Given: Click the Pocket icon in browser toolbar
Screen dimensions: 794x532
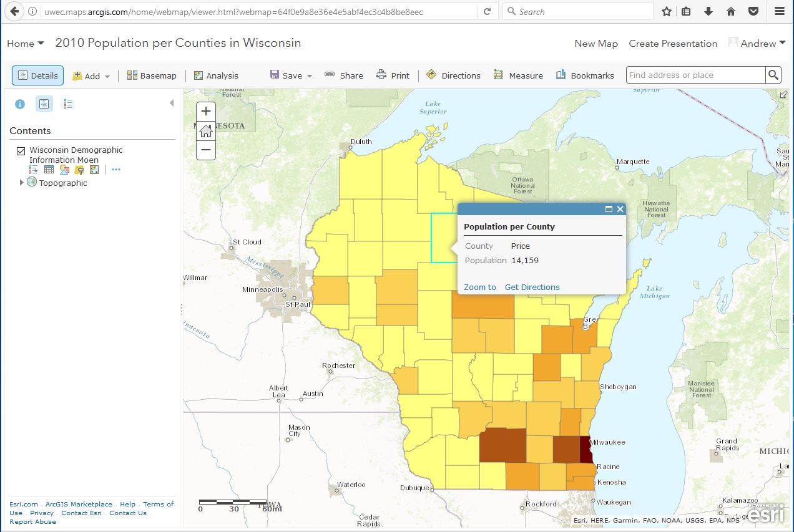Looking at the screenshot, I should tap(753, 11).
